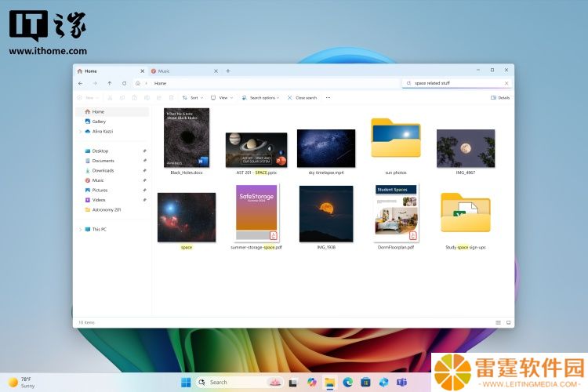
Task: Open Windows Start menu
Action: click(x=186, y=383)
